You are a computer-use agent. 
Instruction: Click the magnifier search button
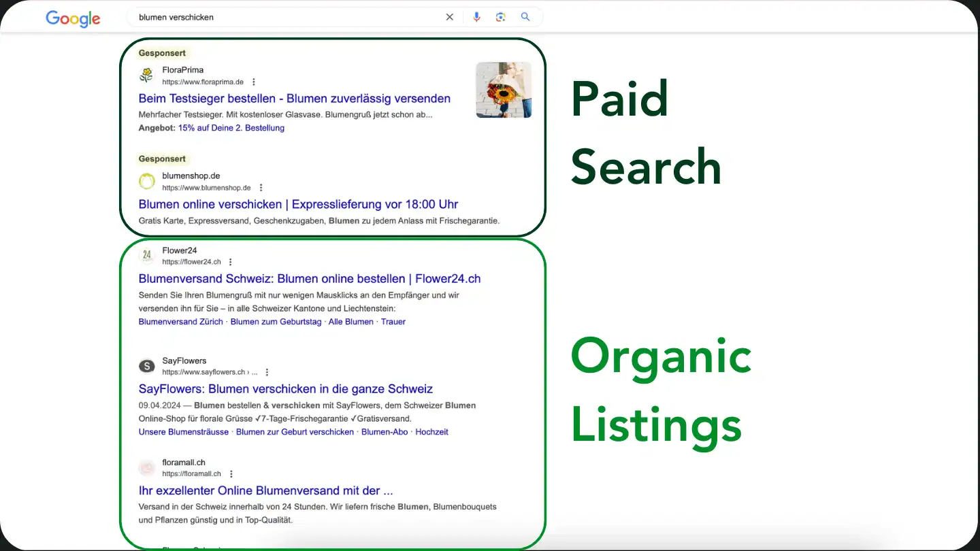tap(525, 17)
